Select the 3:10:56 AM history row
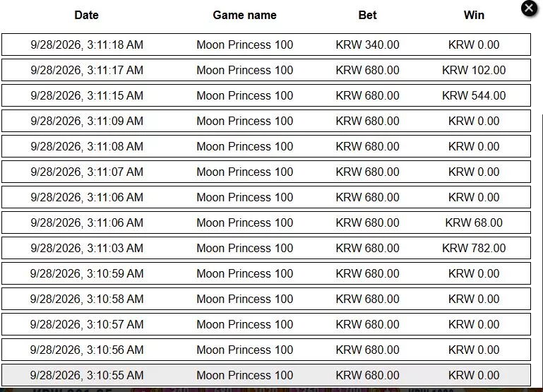This screenshot has height=392, width=543. click(x=266, y=350)
